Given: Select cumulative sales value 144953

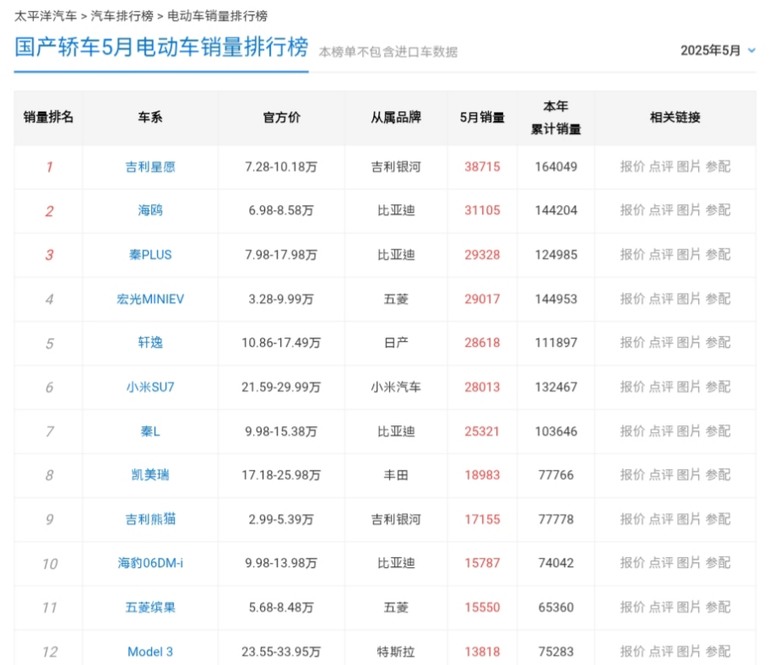Looking at the screenshot, I should tap(556, 299).
